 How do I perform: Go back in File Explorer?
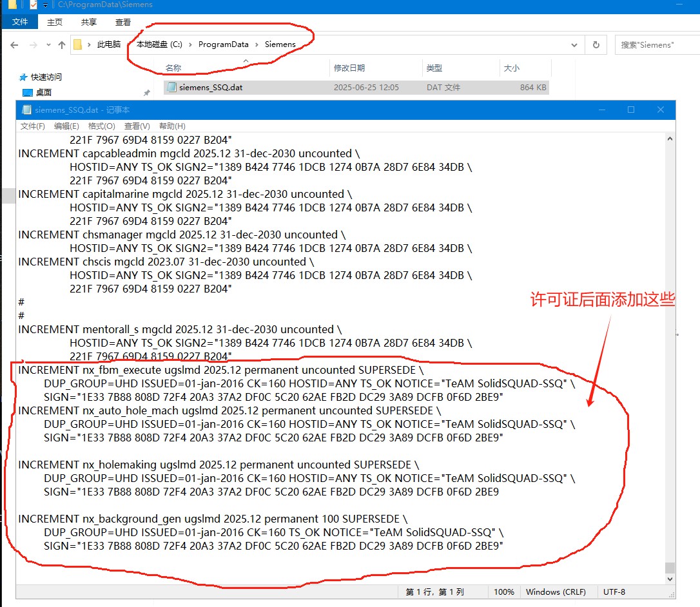(14, 44)
